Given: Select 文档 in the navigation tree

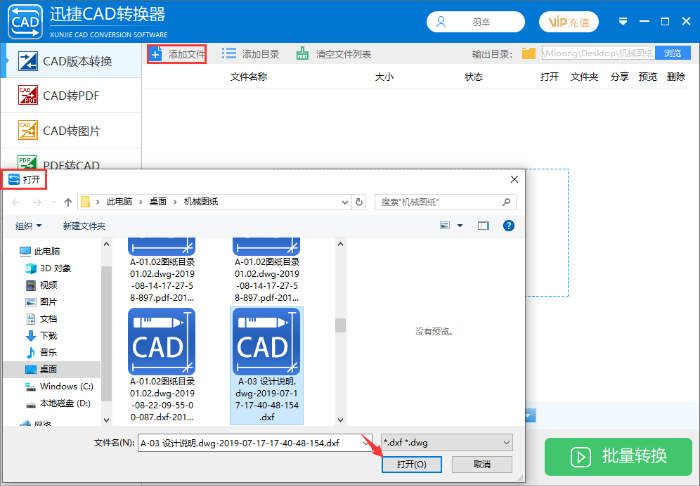Looking at the screenshot, I should 41,319.
